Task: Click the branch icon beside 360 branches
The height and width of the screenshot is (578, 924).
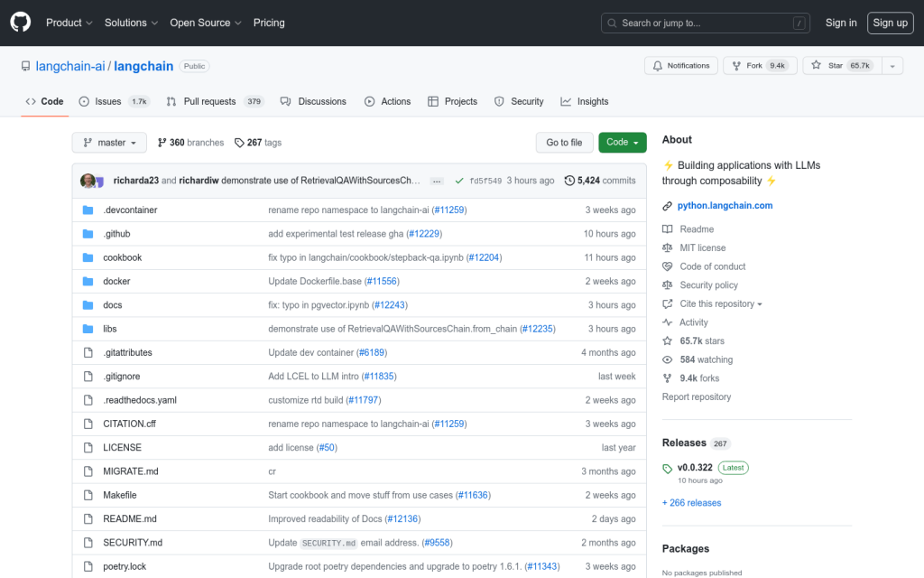Action: [x=162, y=143]
